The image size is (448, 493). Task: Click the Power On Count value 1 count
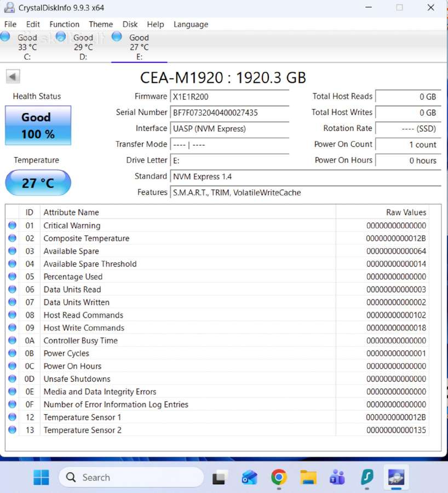click(x=409, y=145)
